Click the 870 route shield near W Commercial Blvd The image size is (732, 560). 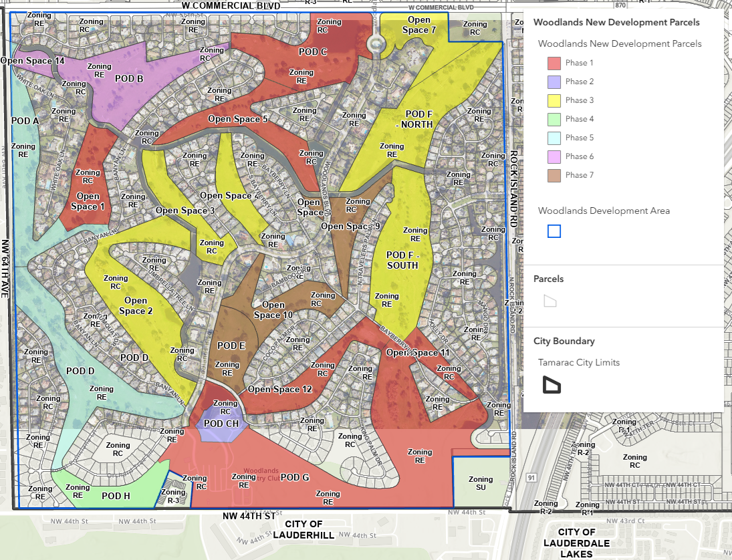pos(621,5)
